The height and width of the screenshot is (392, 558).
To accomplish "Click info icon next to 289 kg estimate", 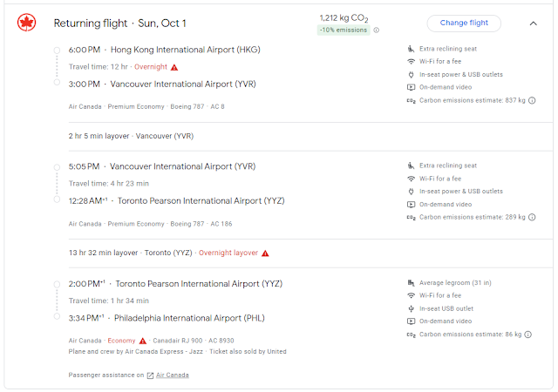I will coord(531,217).
